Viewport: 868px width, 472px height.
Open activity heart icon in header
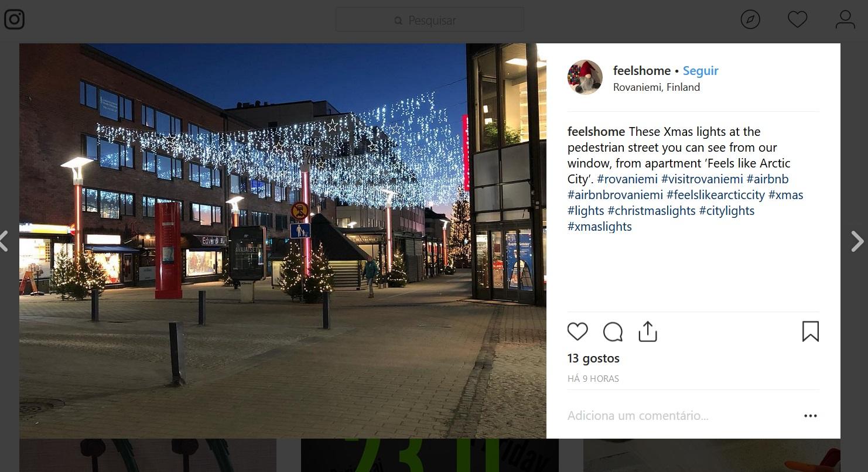pos(797,19)
